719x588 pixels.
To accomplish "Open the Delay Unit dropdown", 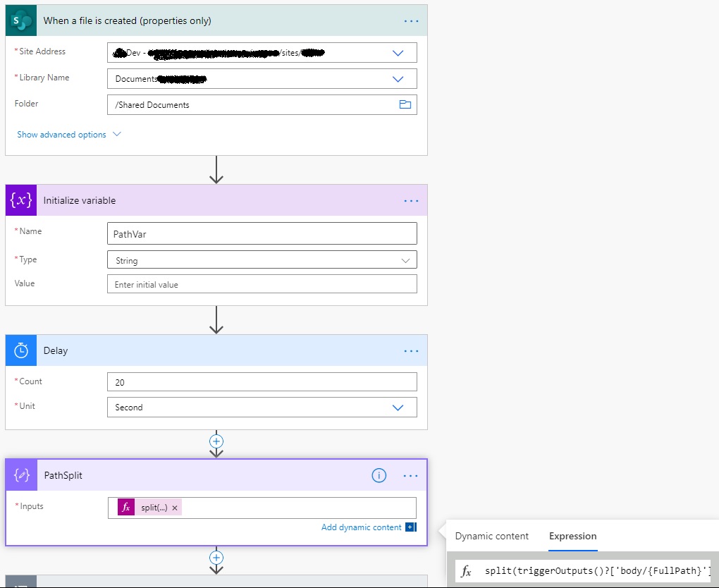I will point(398,408).
